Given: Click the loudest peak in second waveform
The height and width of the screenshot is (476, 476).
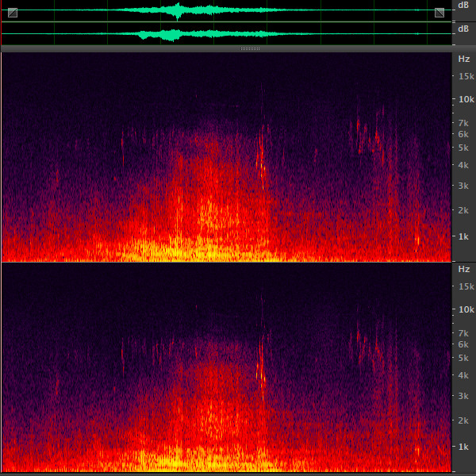Looking at the screenshot, I should [178, 35].
